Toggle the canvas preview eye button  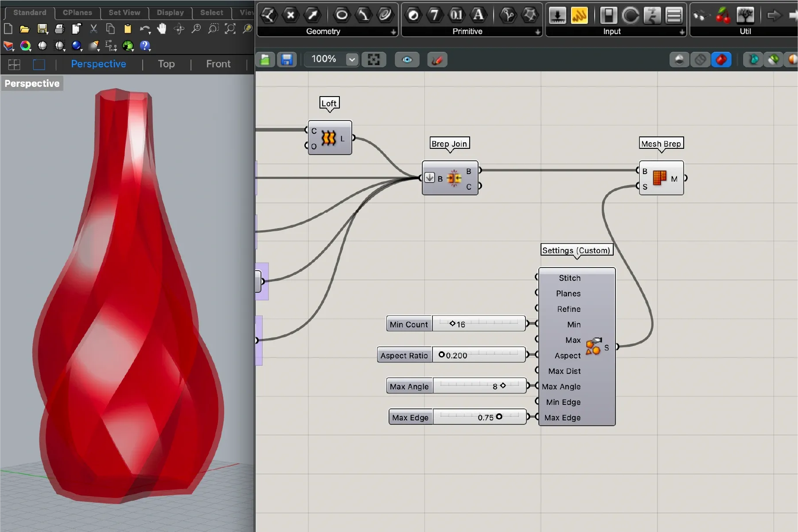[x=407, y=59]
